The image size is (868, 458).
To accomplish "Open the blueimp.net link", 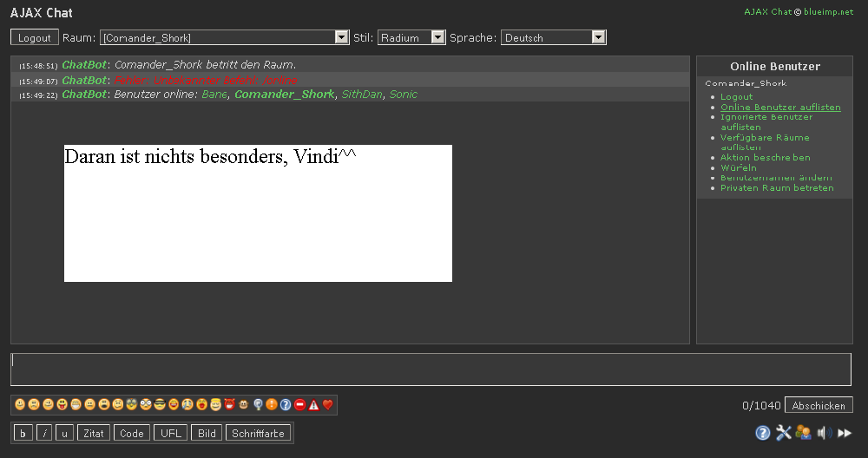I will point(828,11).
